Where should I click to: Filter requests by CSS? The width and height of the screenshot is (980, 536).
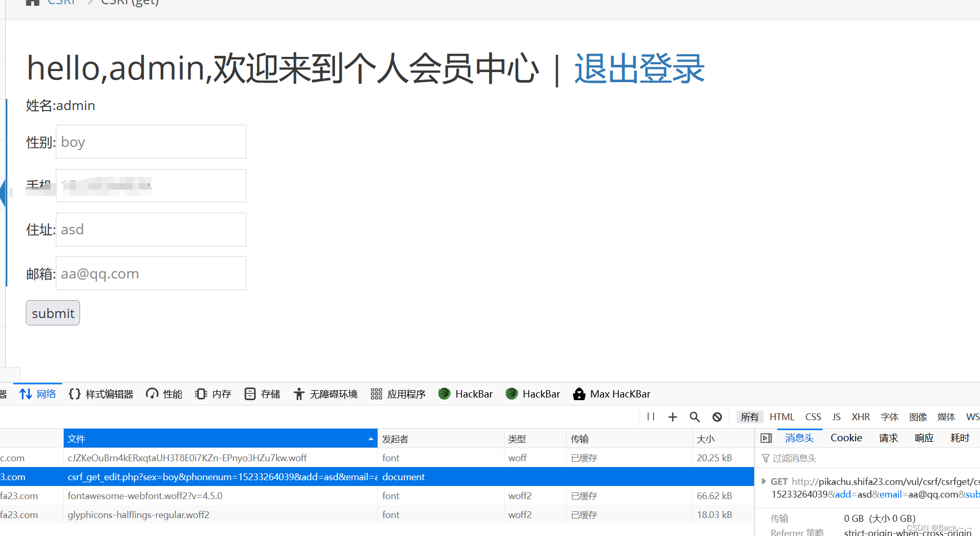coord(813,417)
